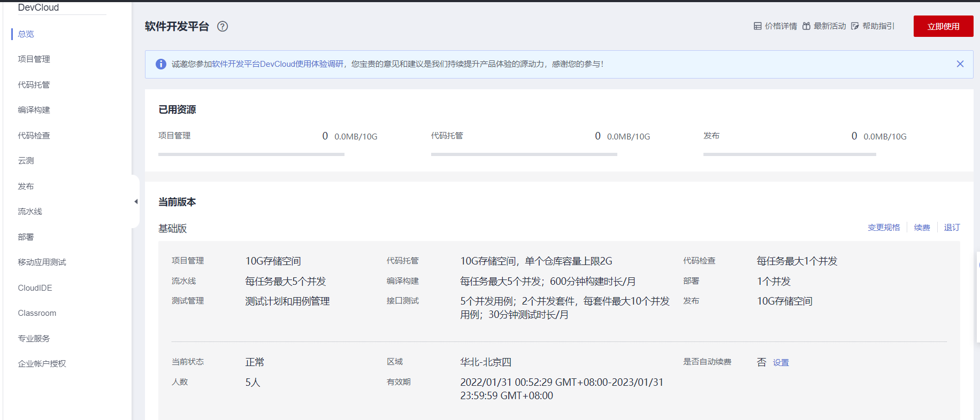
Task: Open the 最新活动 link
Action: pyautogui.click(x=830, y=26)
